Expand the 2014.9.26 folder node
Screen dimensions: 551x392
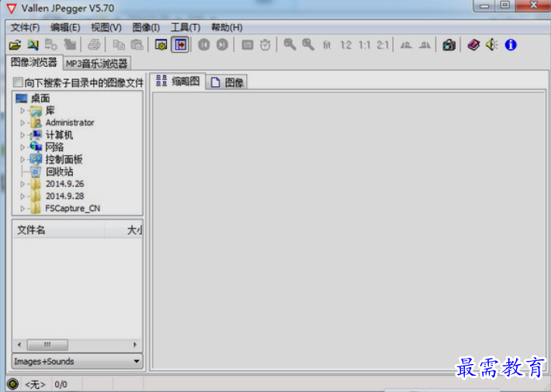[23, 184]
